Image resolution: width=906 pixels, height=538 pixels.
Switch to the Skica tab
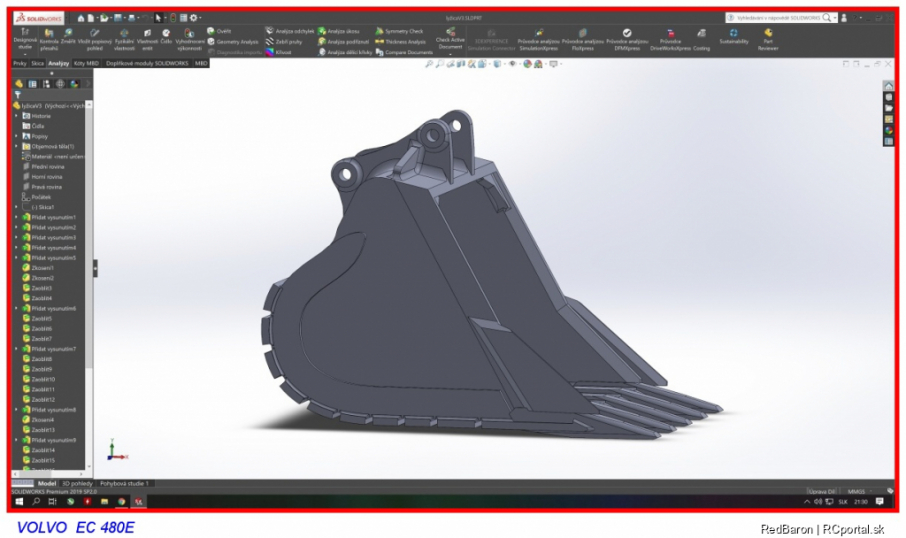pyautogui.click(x=37, y=64)
